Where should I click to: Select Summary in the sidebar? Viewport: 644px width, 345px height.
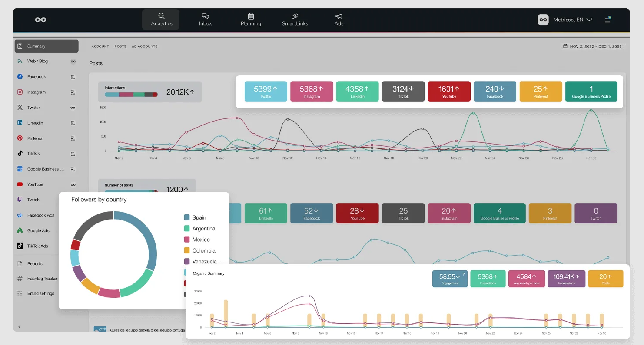pos(46,46)
